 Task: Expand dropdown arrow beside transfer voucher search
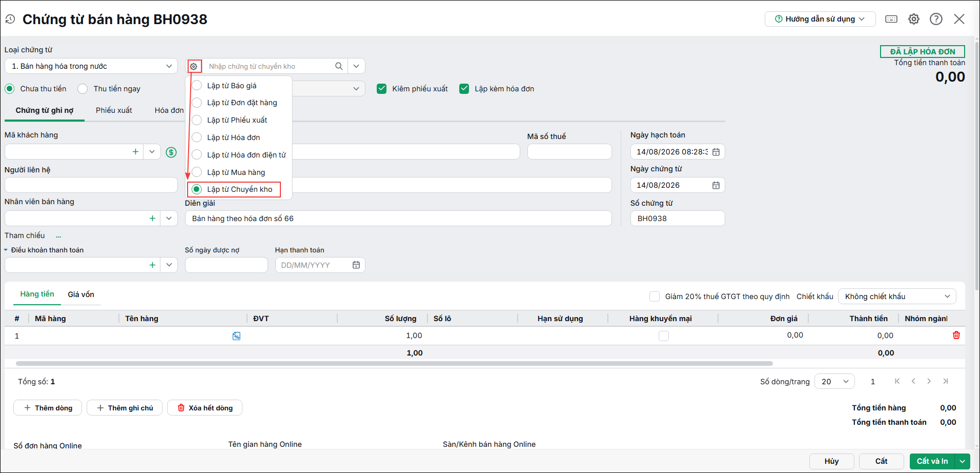pos(356,66)
